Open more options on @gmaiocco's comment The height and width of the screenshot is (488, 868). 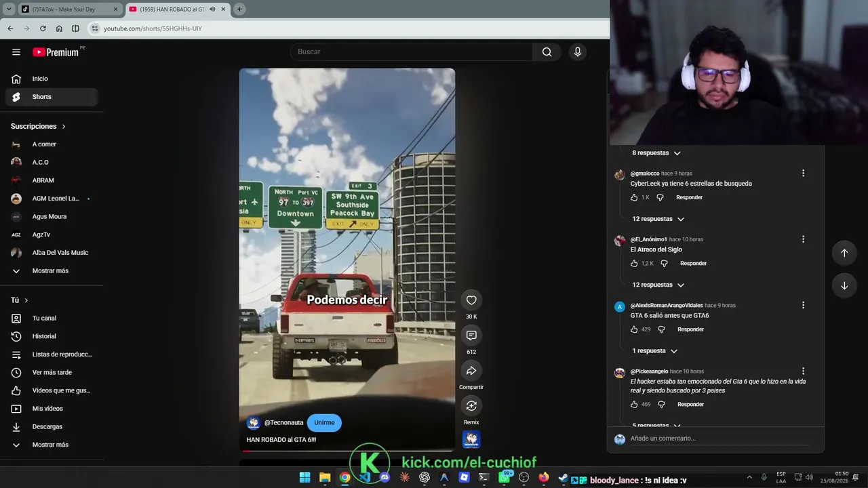point(803,174)
